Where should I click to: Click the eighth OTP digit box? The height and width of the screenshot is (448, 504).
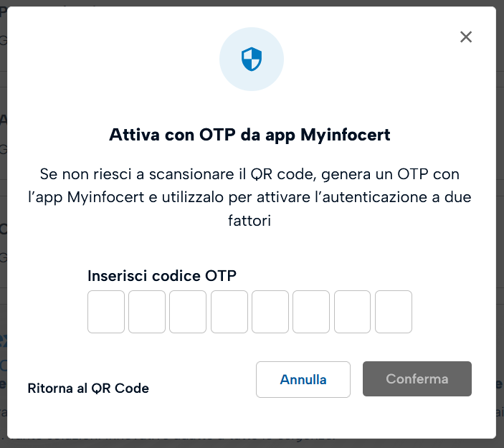pyautogui.click(x=394, y=312)
